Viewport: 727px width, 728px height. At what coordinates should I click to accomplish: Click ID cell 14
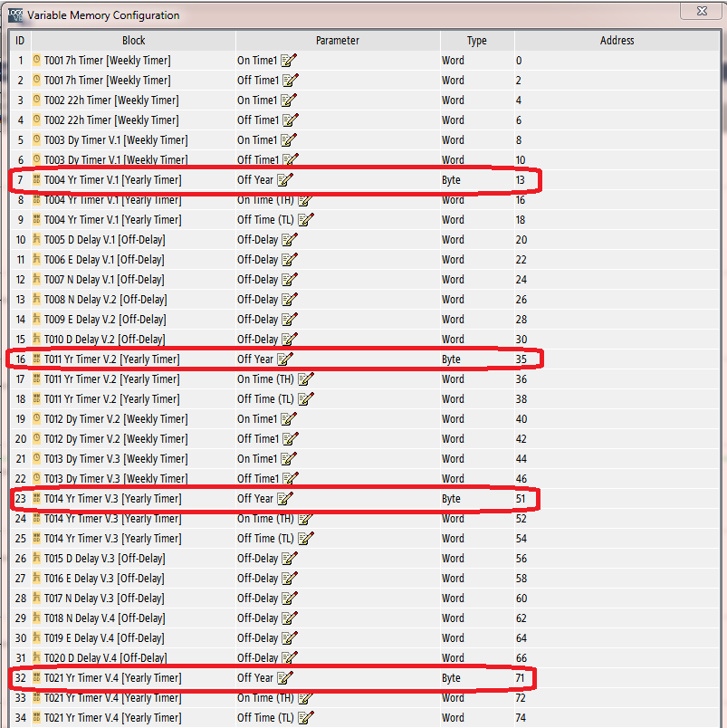21,320
